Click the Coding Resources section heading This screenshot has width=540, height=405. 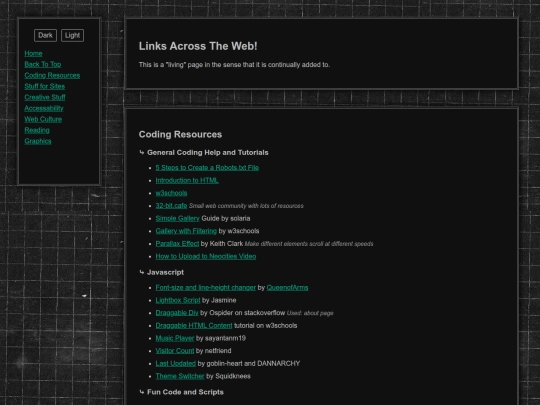pyautogui.click(x=180, y=135)
